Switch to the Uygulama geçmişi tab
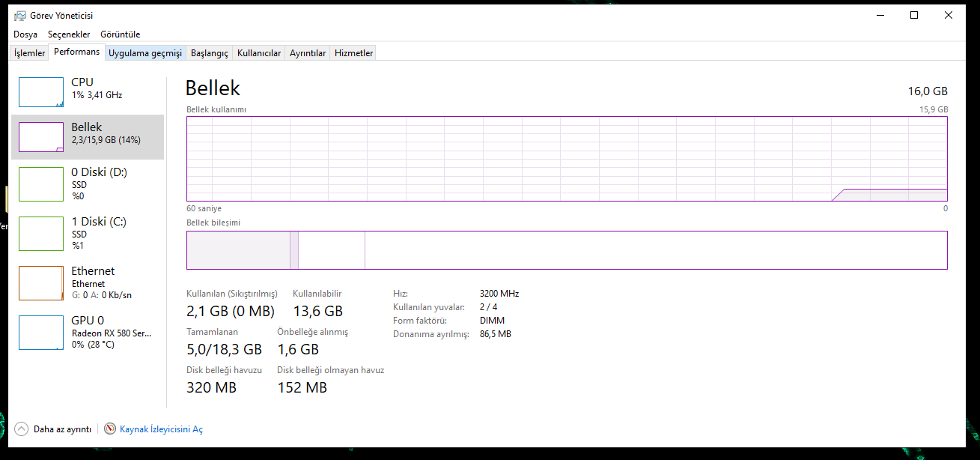The width and height of the screenshot is (980, 460). pyautogui.click(x=145, y=53)
